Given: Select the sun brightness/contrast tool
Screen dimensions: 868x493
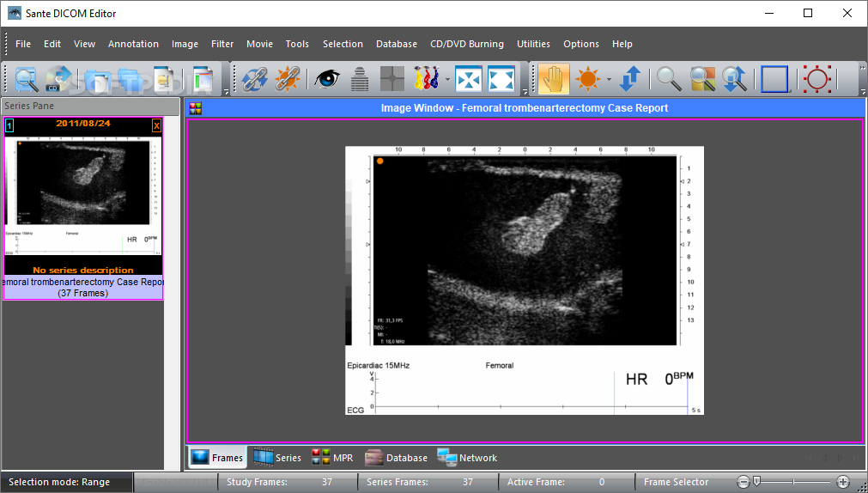Looking at the screenshot, I should [x=588, y=79].
